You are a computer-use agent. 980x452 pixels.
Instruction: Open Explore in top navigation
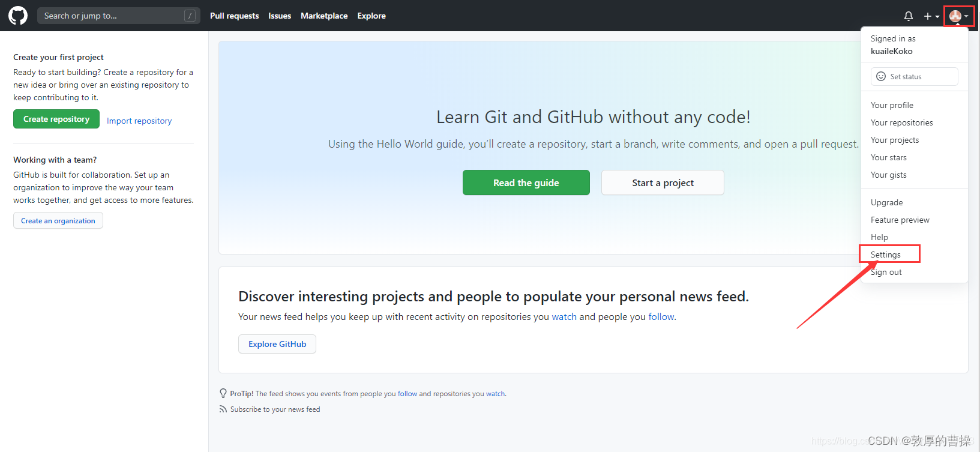point(371,16)
